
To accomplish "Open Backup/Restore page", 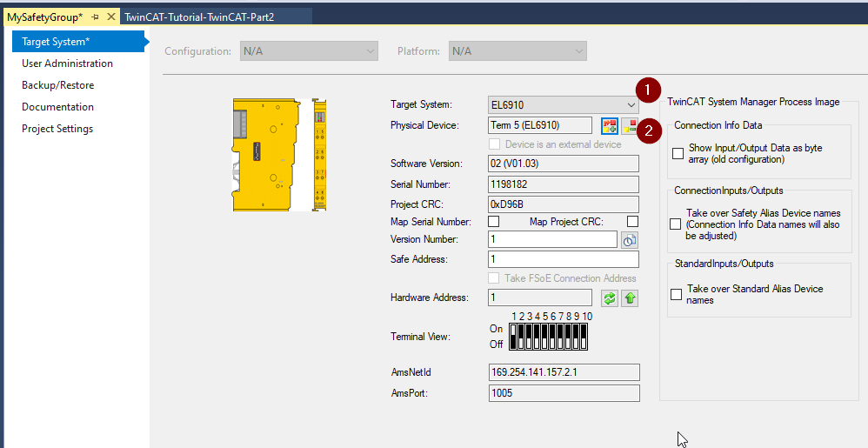I will point(58,84).
